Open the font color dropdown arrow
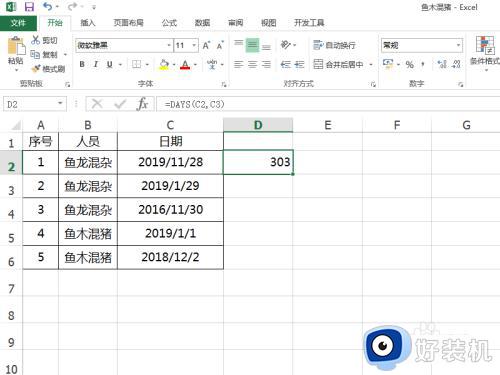 coord(195,65)
